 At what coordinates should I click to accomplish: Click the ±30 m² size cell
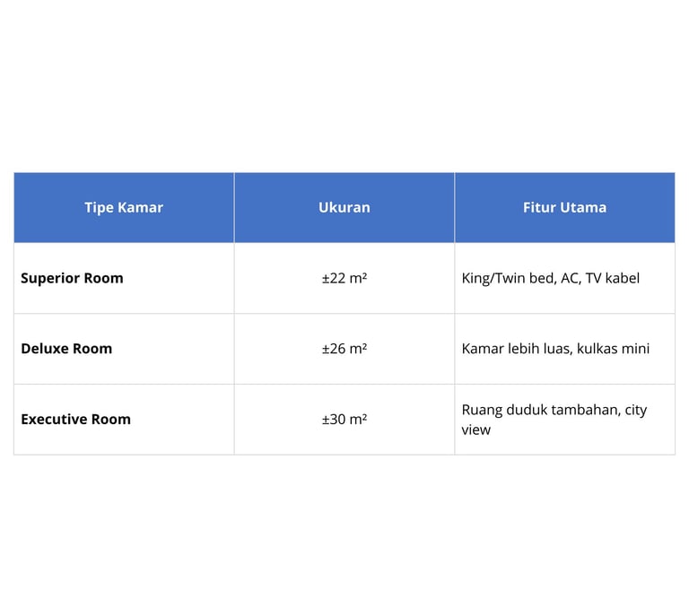click(x=344, y=420)
